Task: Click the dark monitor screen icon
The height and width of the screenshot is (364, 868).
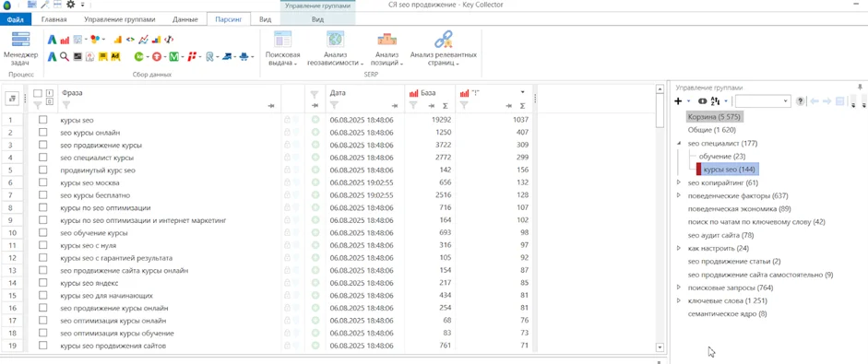Action: tap(77, 56)
